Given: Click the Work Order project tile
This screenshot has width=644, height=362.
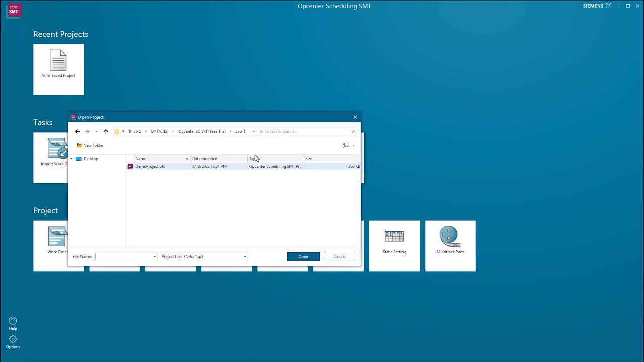Looking at the screenshot, I should (51, 246).
